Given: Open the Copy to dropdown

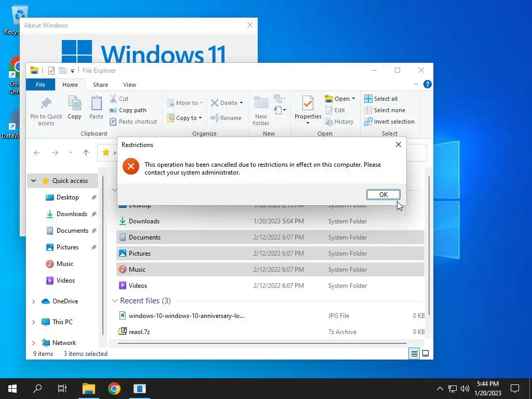Looking at the screenshot, I should 185,118.
